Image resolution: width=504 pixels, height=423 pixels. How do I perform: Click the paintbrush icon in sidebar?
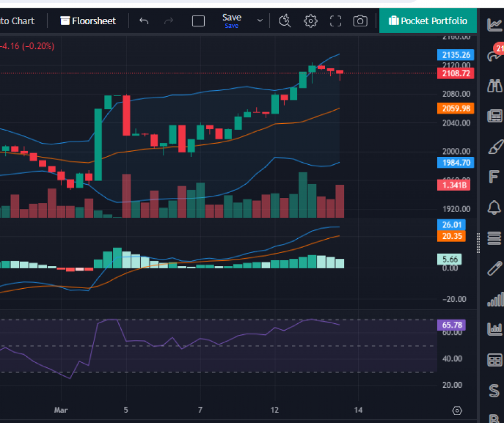click(494, 147)
